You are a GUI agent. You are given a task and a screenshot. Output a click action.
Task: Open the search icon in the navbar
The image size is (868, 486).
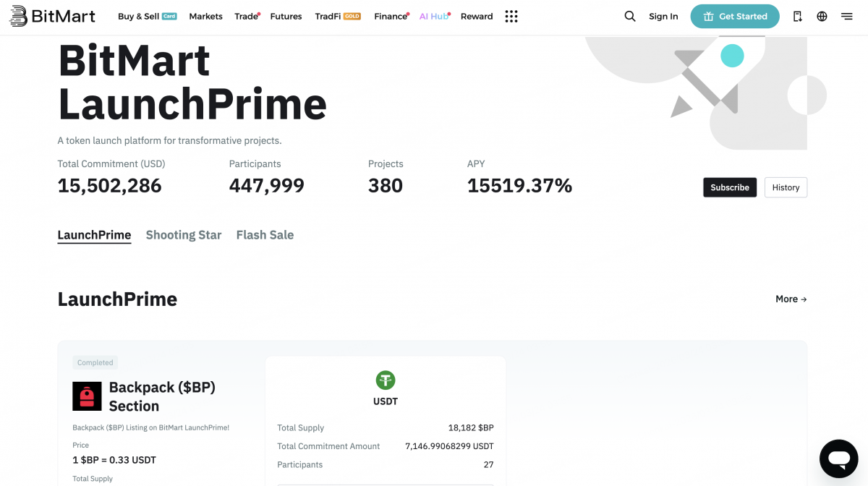629,15
